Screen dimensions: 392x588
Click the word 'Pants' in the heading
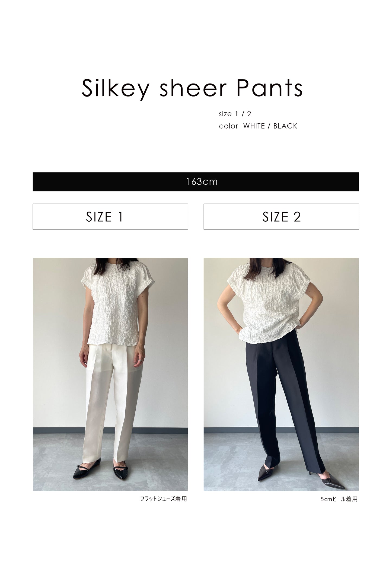pyautogui.click(x=270, y=88)
